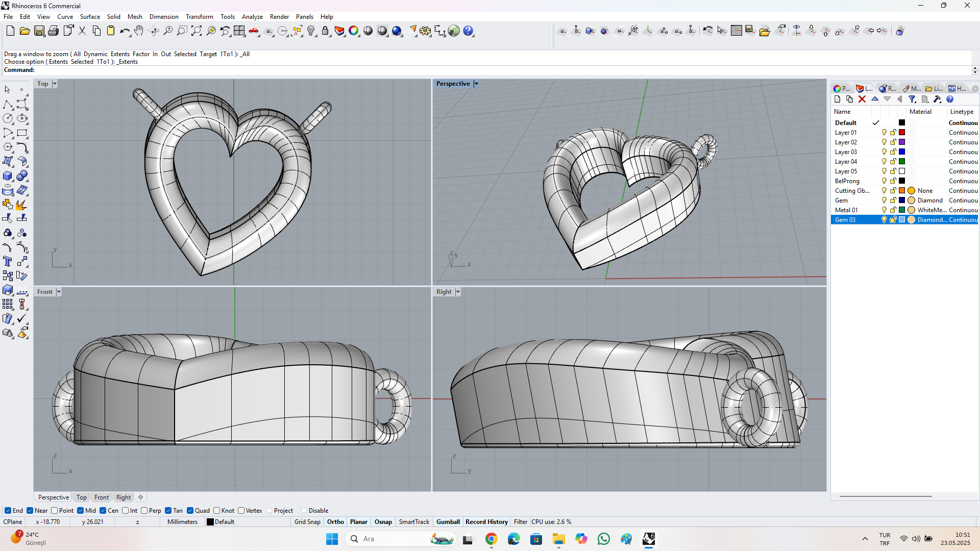
Task: Click the red color swatch of Layer 01
Action: [902, 133]
